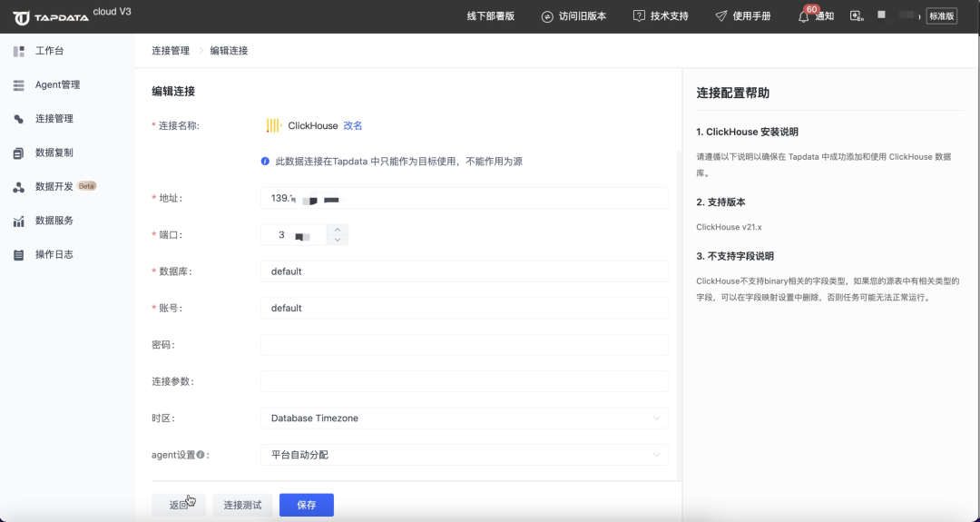This screenshot has height=522, width=980.
Task: Click the 密码 input field
Action: 465,345
